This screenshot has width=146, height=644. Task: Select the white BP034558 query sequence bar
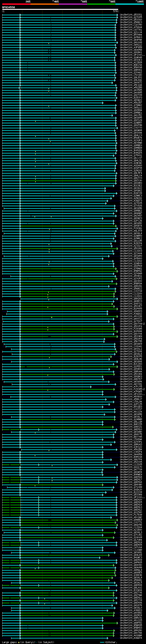(60, 9)
